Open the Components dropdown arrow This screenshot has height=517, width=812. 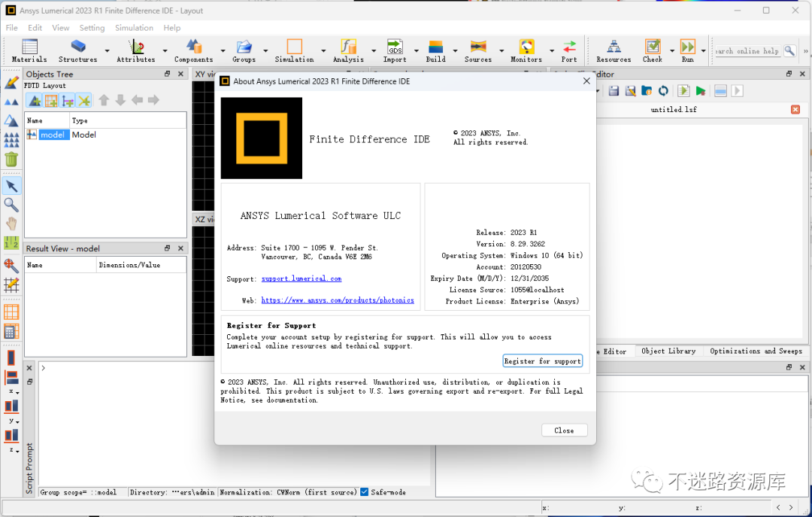coord(223,51)
